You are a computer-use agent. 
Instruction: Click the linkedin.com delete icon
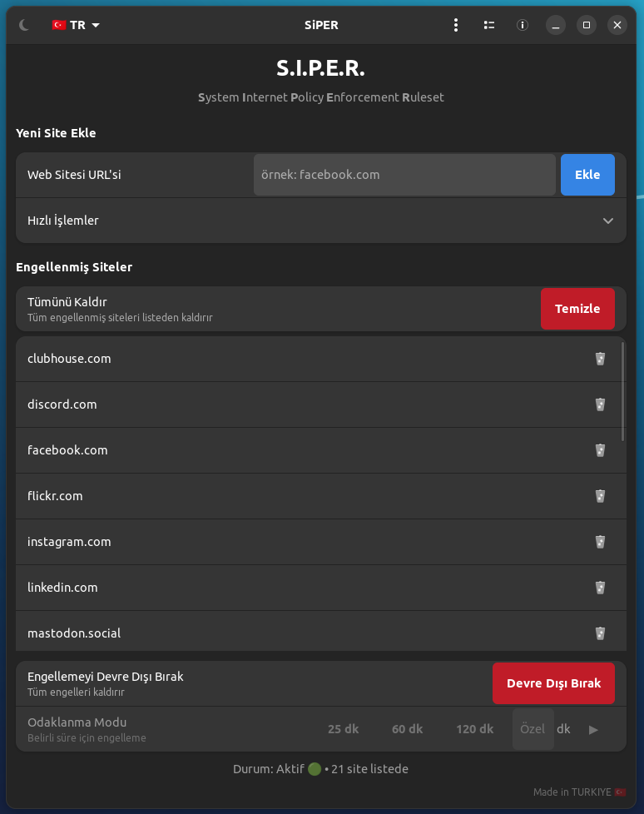pos(600,588)
